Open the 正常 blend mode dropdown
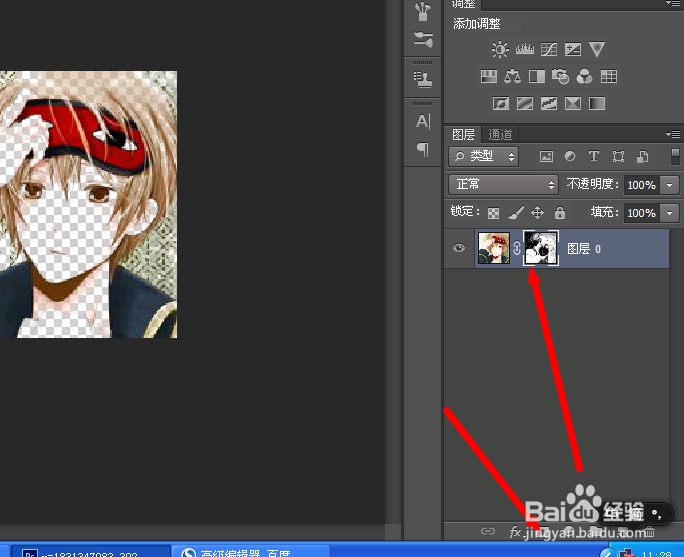The image size is (684, 557). point(503,185)
